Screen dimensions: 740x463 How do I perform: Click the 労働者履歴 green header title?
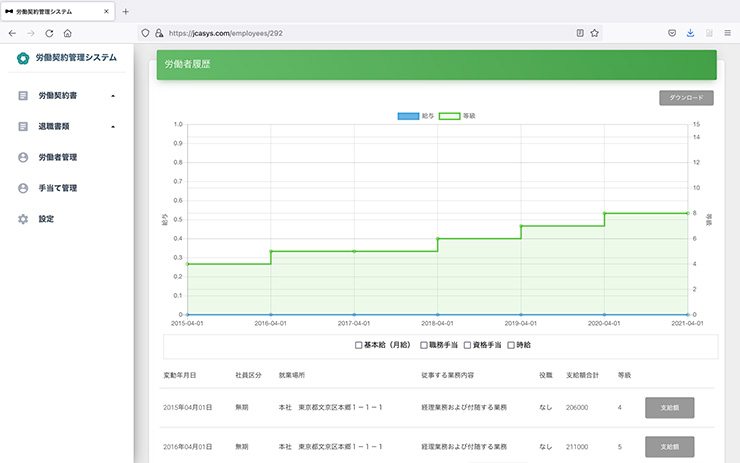click(187, 64)
